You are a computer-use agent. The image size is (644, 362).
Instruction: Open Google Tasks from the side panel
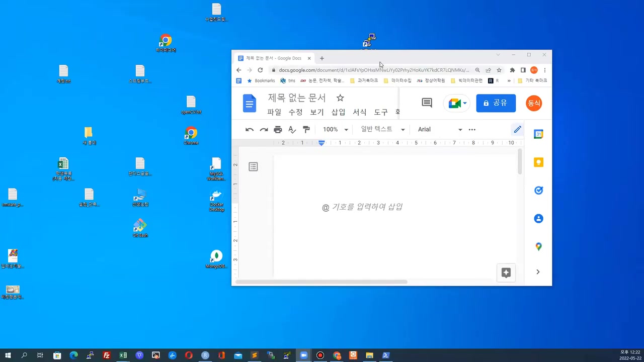538,190
